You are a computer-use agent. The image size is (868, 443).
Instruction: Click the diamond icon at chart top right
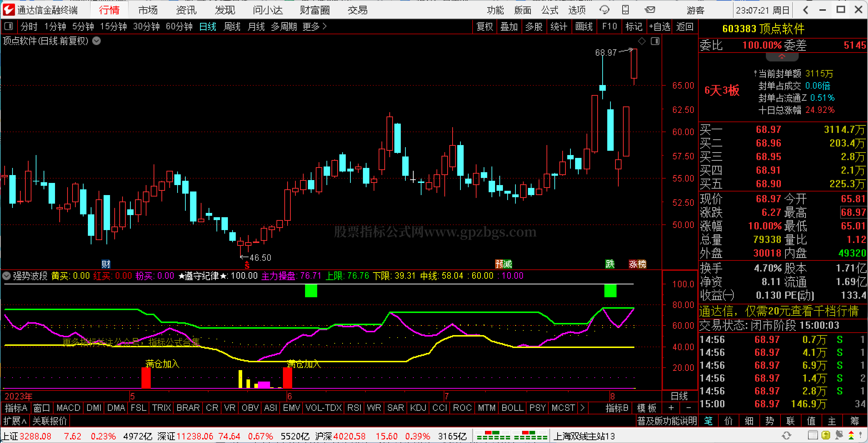click(x=642, y=41)
